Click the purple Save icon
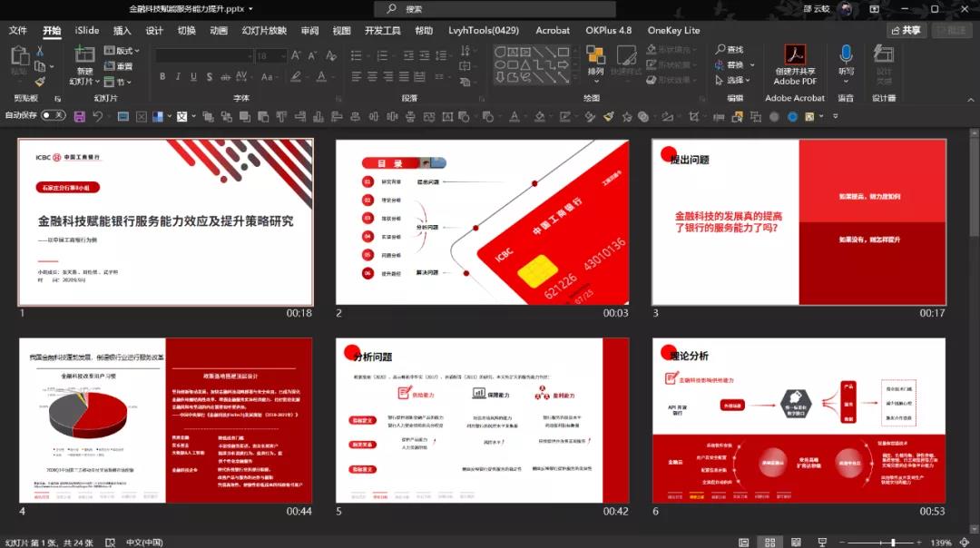 (x=79, y=116)
